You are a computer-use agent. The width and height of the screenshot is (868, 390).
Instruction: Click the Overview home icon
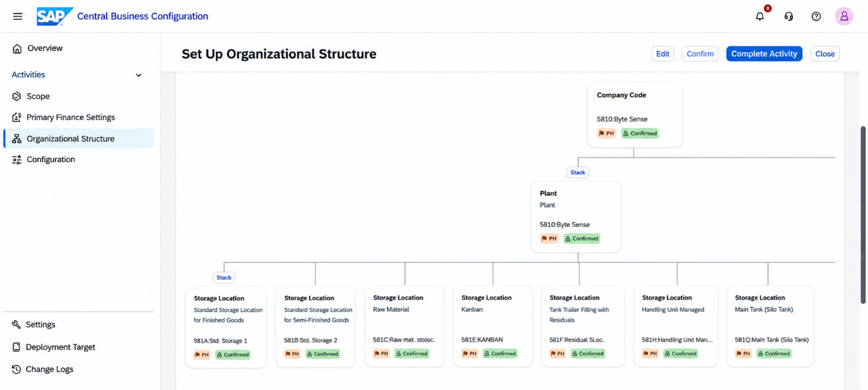coord(17,49)
